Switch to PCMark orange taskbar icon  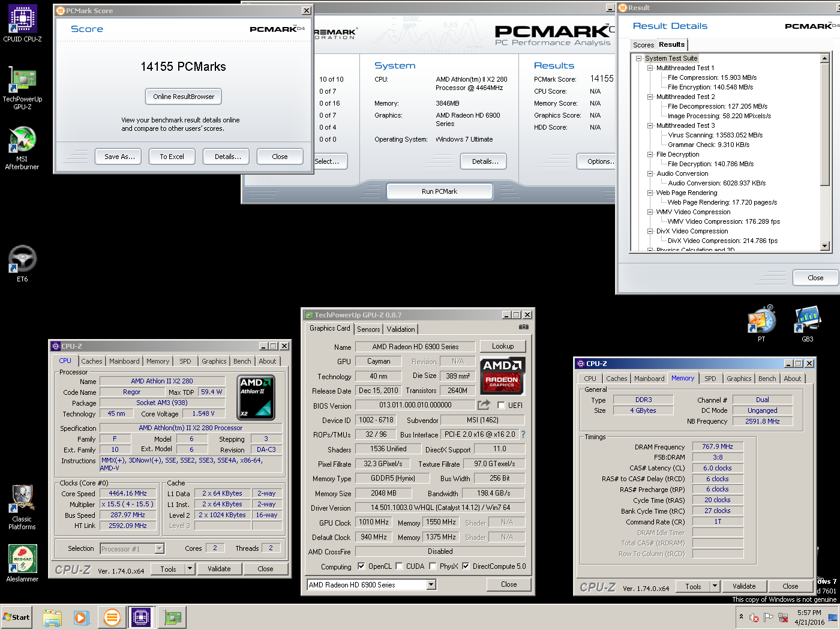[x=112, y=617]
